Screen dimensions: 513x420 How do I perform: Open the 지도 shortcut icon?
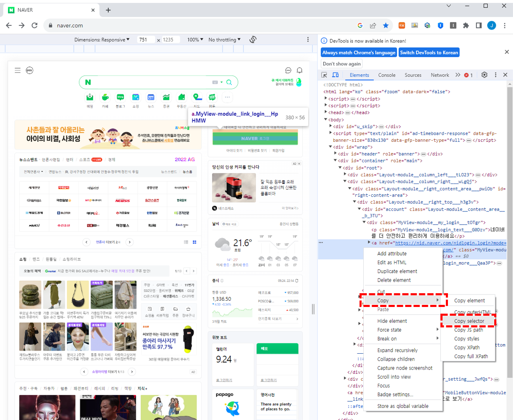(x=197, y=98)
